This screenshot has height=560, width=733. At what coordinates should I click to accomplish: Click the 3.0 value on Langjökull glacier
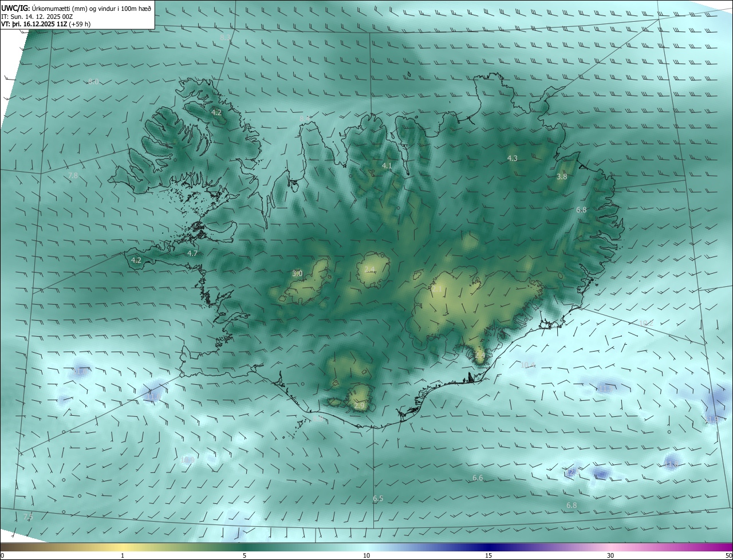[297, 274]
